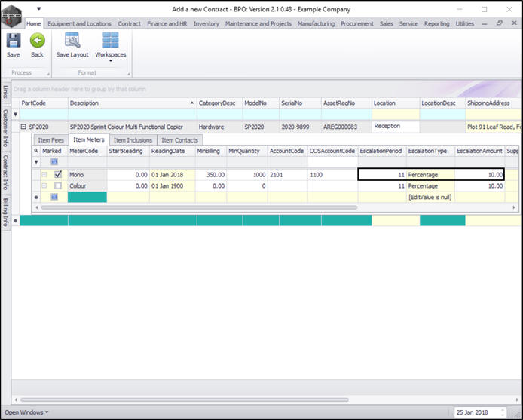Image resolution: width=523 pixels, height=420 pixels.
Task: Click the BPO application logo
Action: (11, 15)
